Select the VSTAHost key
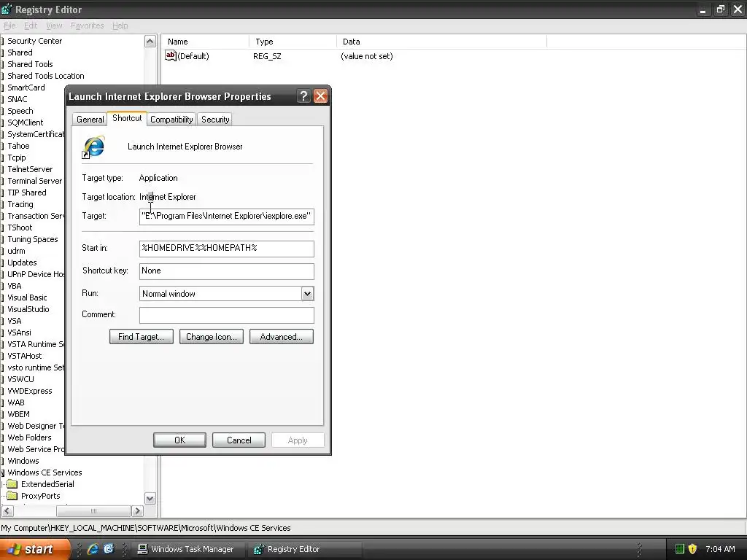Image resolution: width=747 pixels, height=560 pixels. [x=25, y=356]
